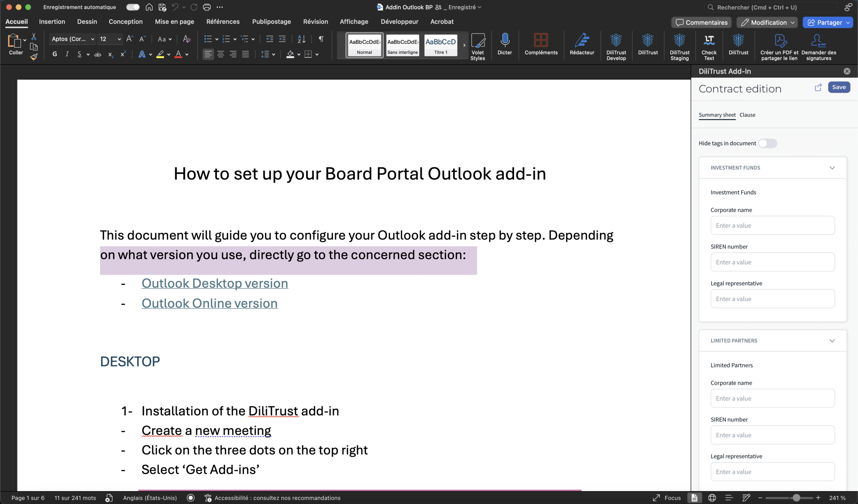The height and width of the screenshot is (504, 858).
Task: Click the Save button in add-in
Action: (x=839, y=87)
